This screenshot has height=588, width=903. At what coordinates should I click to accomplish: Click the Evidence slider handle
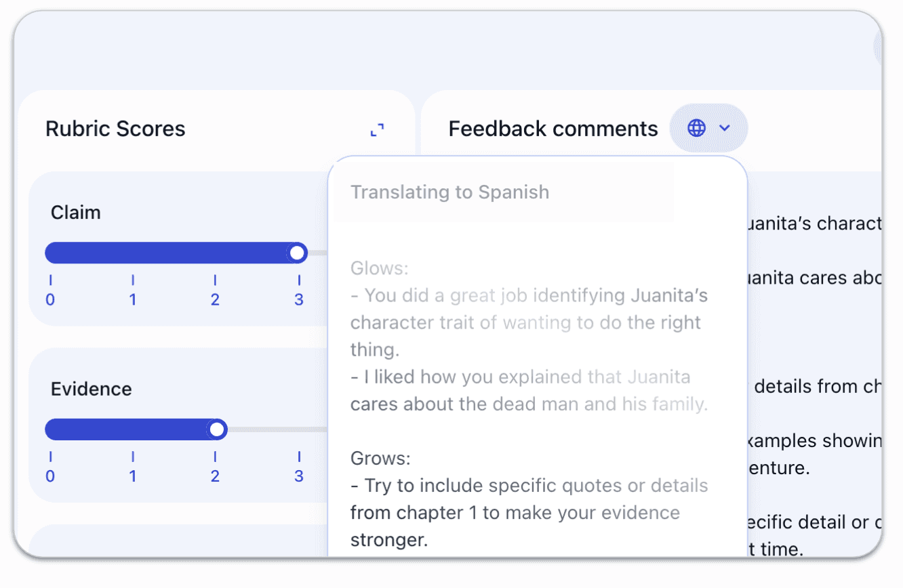click(217, 429)
